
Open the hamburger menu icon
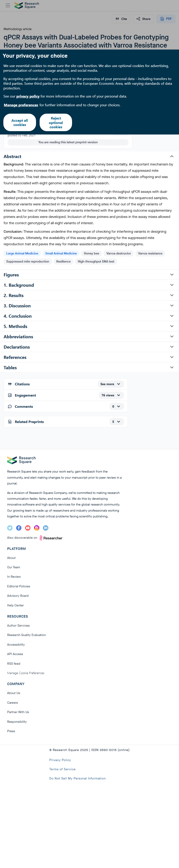pyautogui.click(x=8, y=5)
